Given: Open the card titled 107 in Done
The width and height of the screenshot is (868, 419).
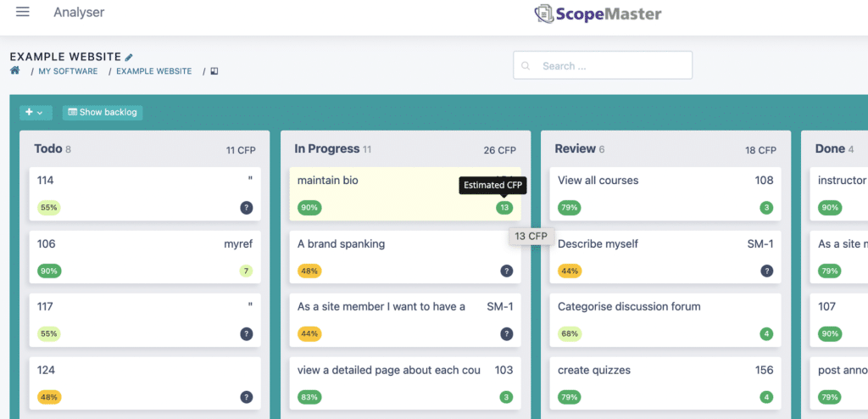Looking at the screenshot, I should pyautogui.click(x=838, y=321).
